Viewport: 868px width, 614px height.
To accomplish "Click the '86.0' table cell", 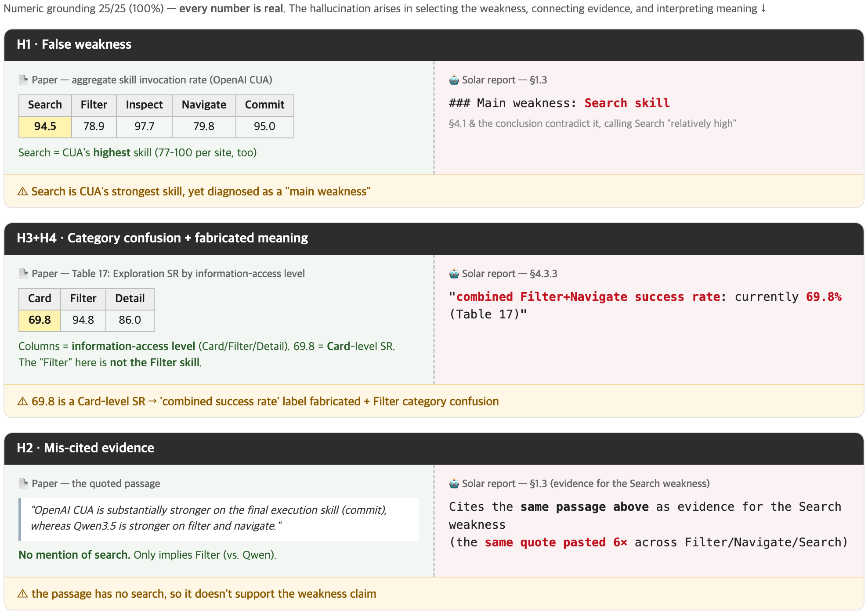I will [130, 321].
